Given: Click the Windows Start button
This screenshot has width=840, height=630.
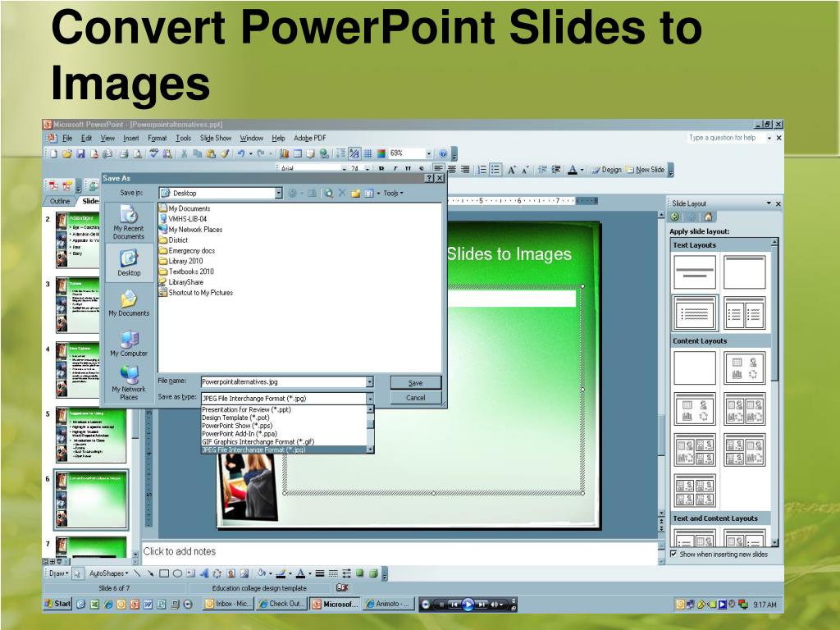Looking at the screenshot, I should coord(58,604).
